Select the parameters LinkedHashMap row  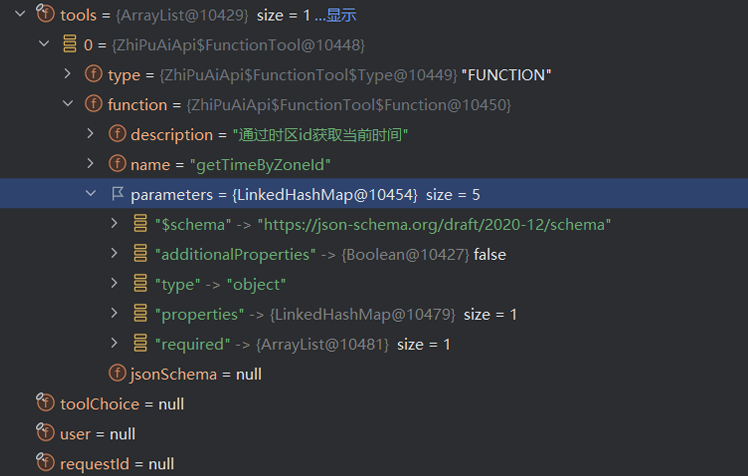point(300,194)
